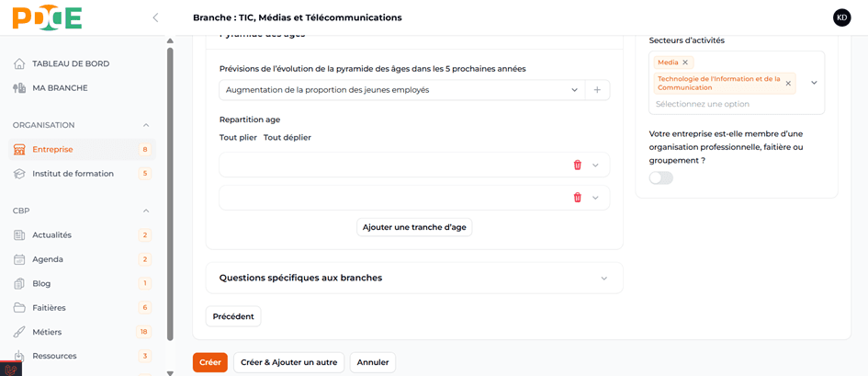The image size is (868, 376).
Task: Open the Secteurs d'activités dropdown arrow
Action: click(x=815, y=83)
